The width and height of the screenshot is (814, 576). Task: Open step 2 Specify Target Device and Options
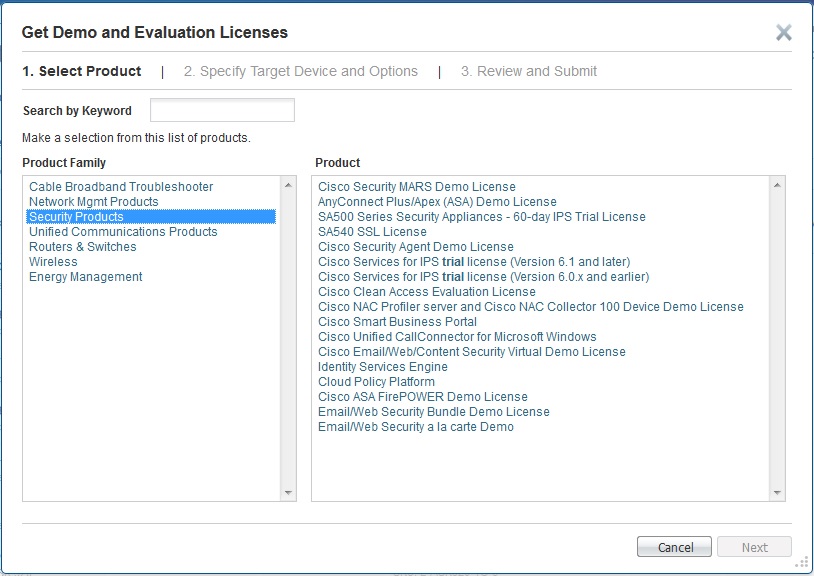coord(301,71)
